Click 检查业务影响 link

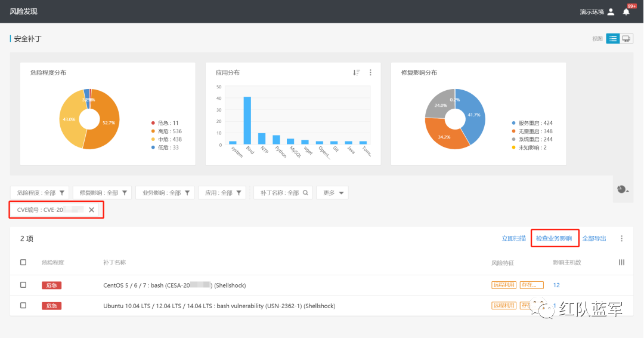click(x=554, y=238)
